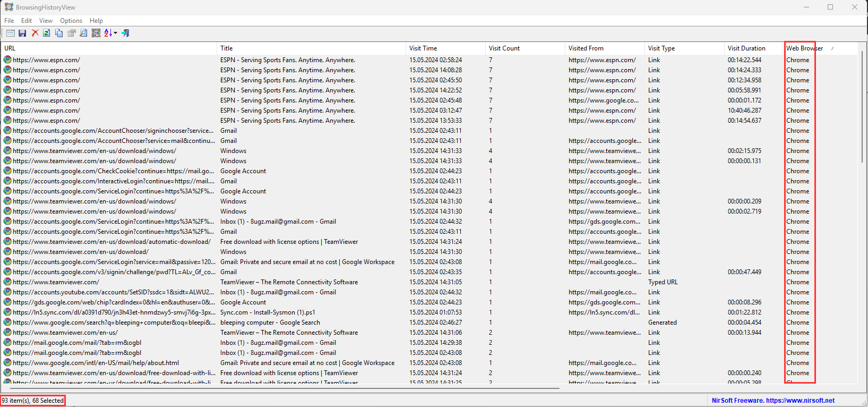The image size is (868, 407).
Task: Open the Options menu
Action: pos(71,21)
